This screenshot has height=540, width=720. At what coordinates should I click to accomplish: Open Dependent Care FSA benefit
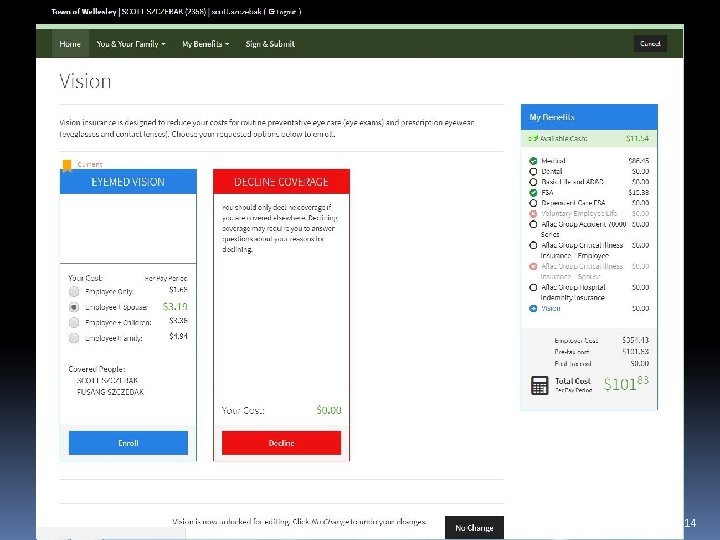573,203
